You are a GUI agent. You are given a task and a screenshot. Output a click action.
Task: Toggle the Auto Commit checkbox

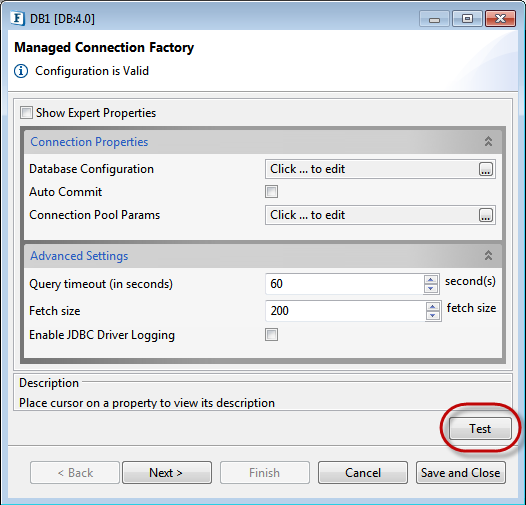tap(271, 192)
